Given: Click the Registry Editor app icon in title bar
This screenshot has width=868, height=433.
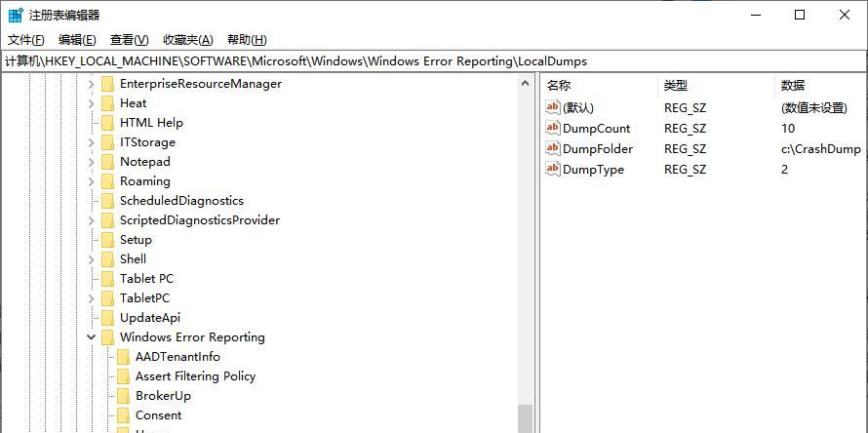Looking at the screenshot, I should click(x=16, y=15).
